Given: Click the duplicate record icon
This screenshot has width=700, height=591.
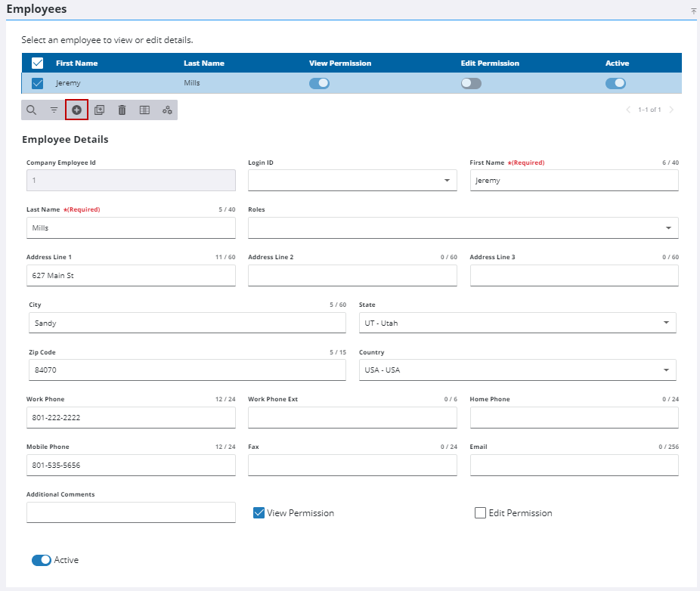Looking at the screenshot, I should (x=100, y=110).
